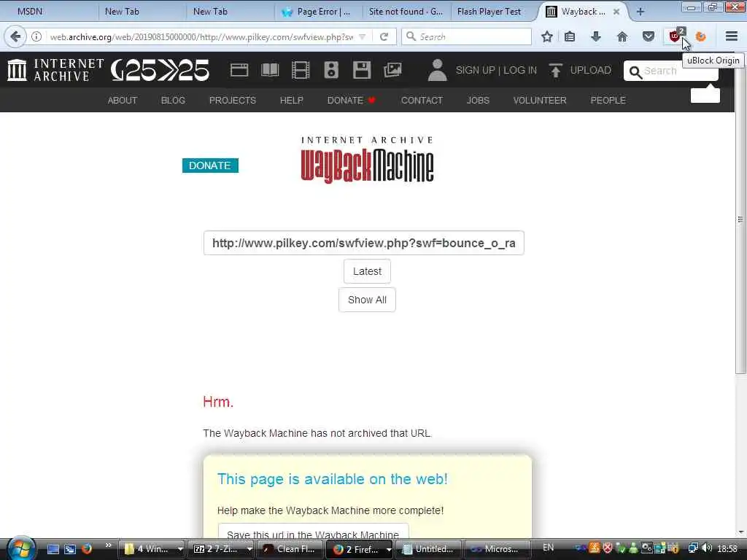Screen dimensions: 747x560
Task: Click the upload arrow icon
Action: 555,70
